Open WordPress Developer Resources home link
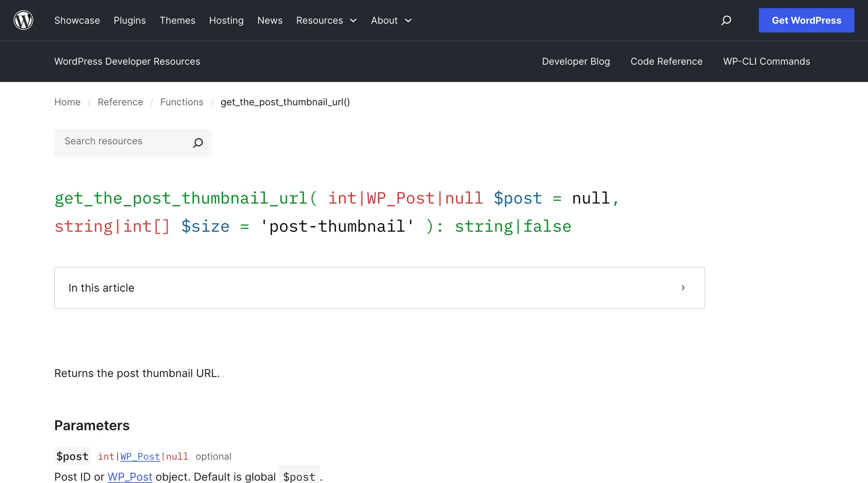Image resolution: width=868 pixels, height=483 pixels. tap(127, 62)
